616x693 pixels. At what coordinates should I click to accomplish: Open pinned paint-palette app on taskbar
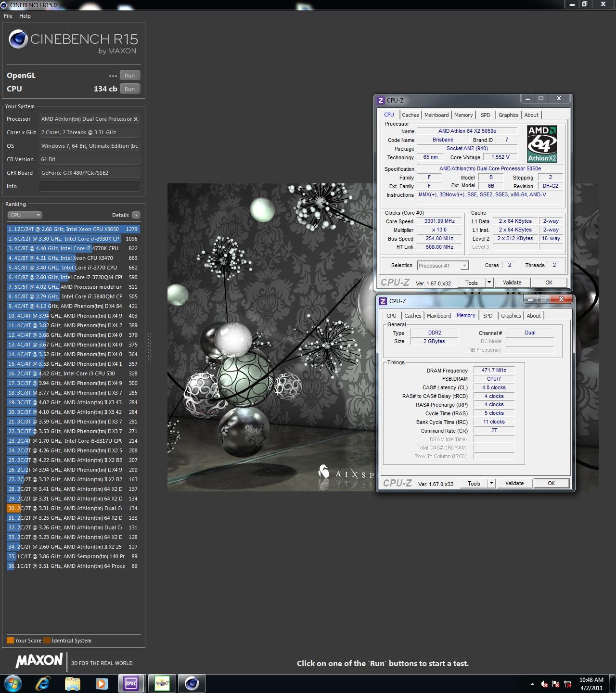click(162, 683)
